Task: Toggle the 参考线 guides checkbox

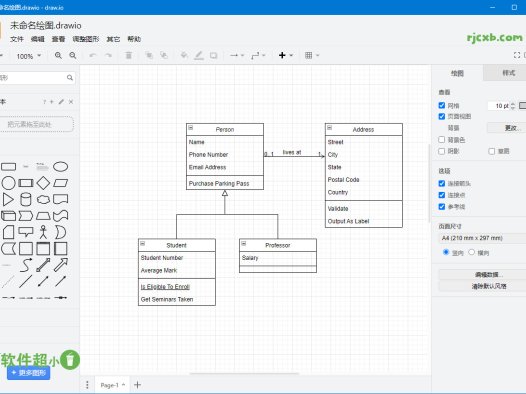Action: tap(442, 207)
